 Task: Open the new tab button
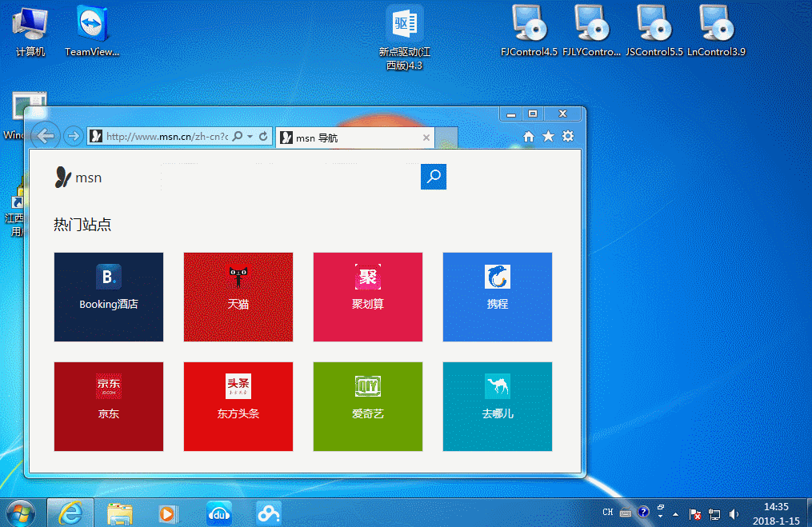(447, 138)
